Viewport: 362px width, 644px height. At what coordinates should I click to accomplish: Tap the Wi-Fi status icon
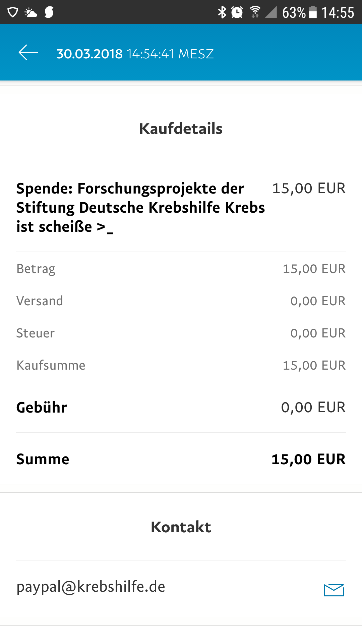tap(255, 12)
